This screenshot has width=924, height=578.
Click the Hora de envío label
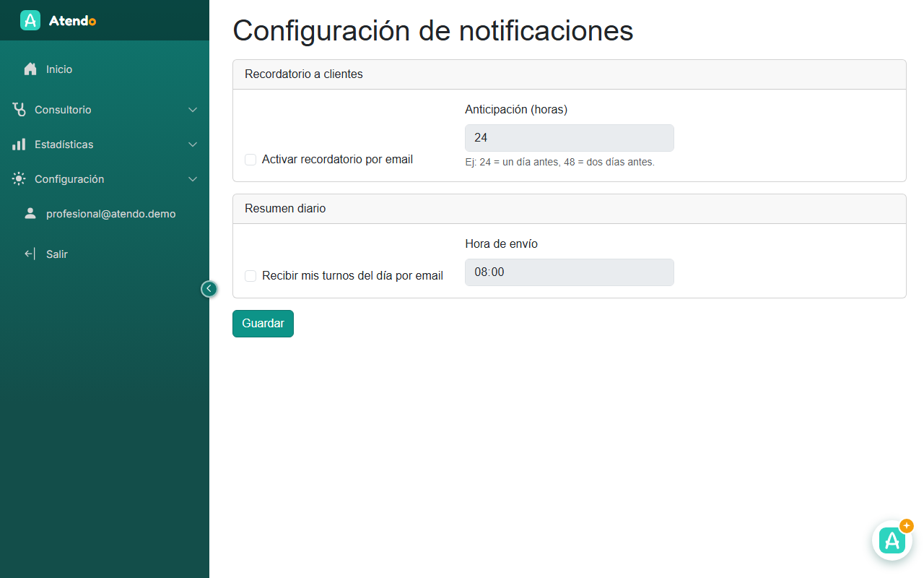[502, 244]
